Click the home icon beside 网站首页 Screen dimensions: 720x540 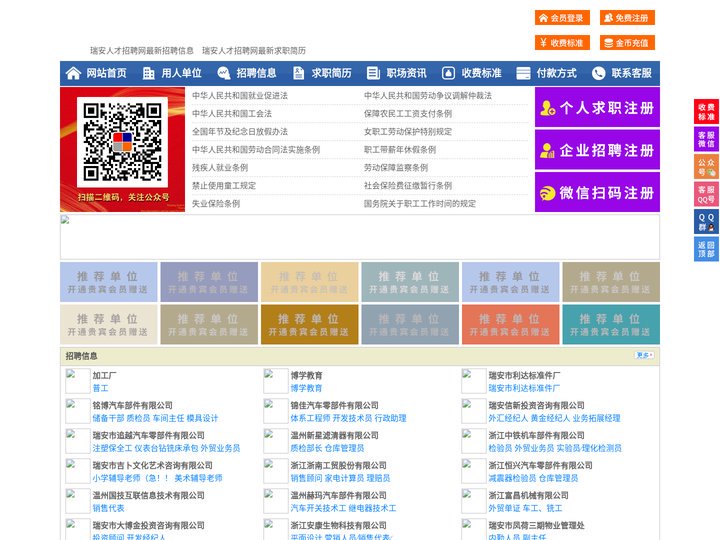click(x=73, y=73)
